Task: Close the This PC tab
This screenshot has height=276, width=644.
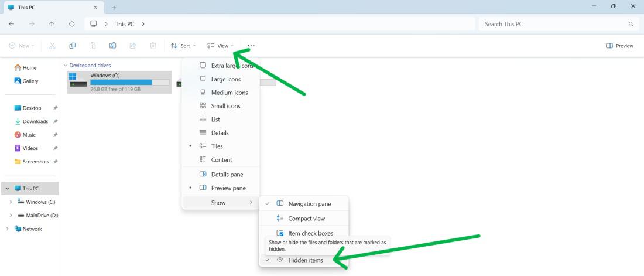Action: point(95,8)
